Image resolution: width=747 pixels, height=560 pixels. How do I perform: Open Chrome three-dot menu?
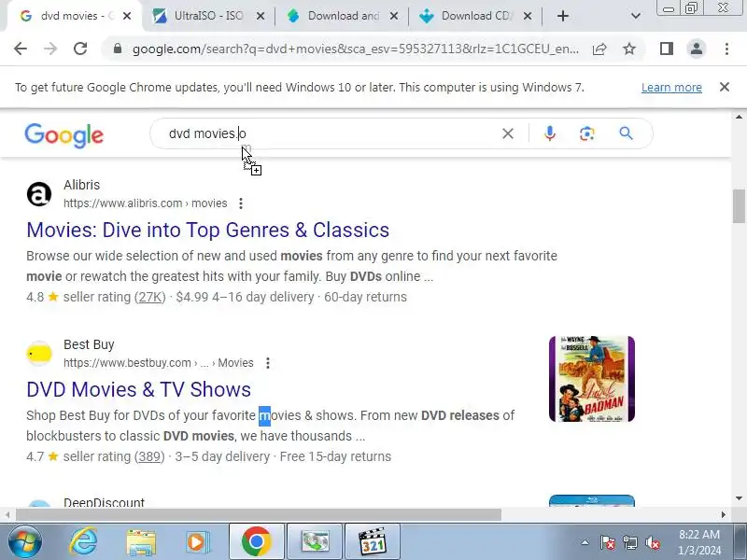coord(726,49)
